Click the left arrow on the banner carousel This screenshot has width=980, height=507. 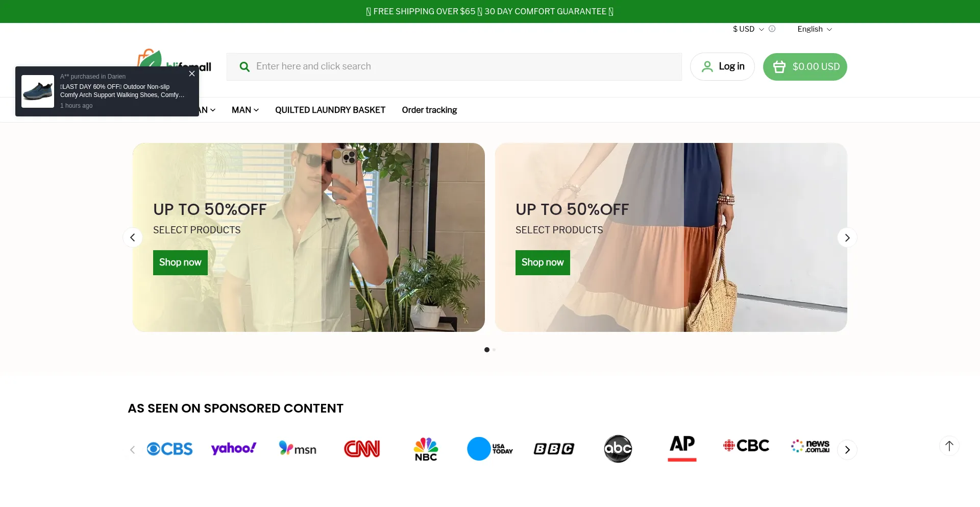pyautogui.click(x=133, y=237)
